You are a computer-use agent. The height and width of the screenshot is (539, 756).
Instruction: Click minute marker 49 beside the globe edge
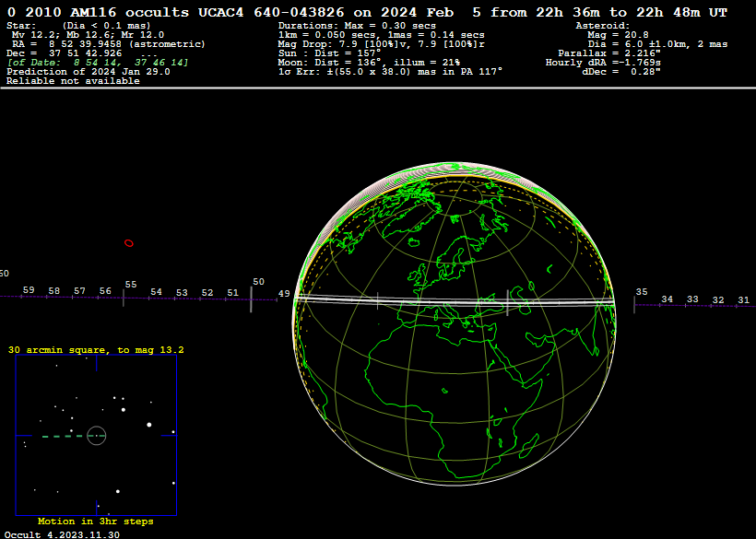(x=284, y=293)
